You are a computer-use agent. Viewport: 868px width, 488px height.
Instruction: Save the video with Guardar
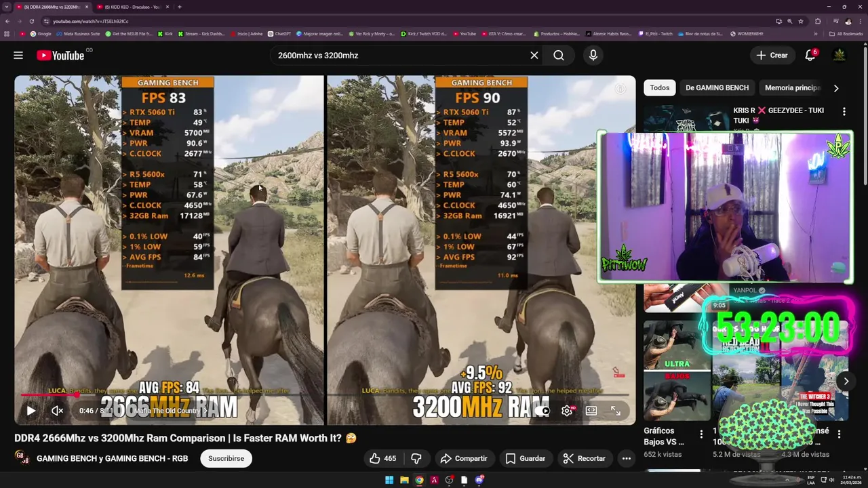pyautogui.click(x=526, y=458)
